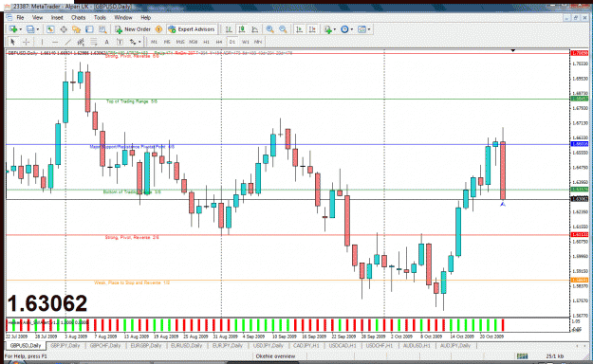Open the Data Window crosshair icon

(64, 29)
